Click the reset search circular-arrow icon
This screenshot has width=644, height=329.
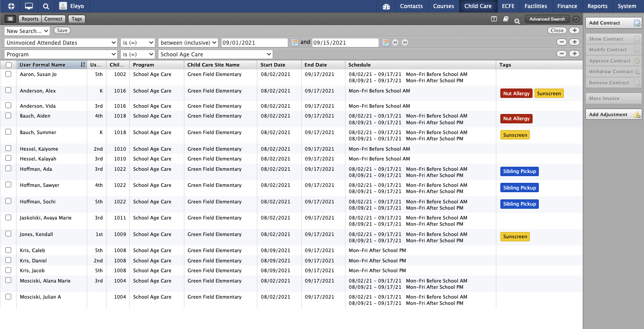(576, 19)
